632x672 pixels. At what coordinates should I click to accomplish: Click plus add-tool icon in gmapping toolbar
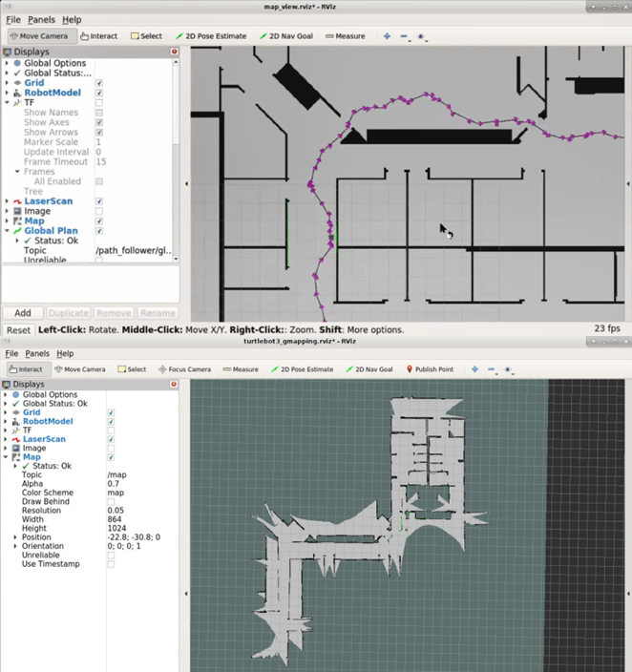point(474,369)
